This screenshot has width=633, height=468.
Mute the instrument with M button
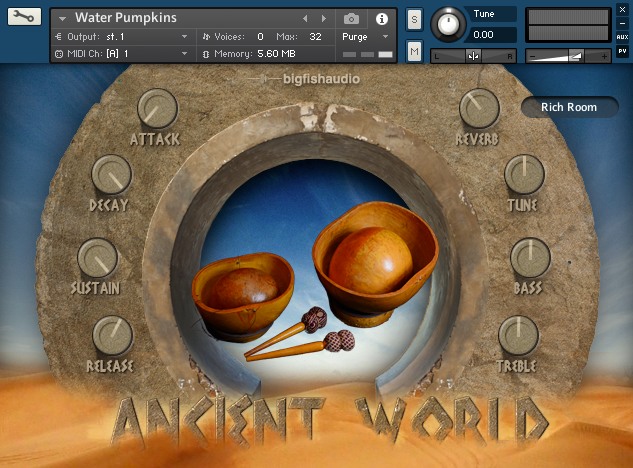coord(414,51)
